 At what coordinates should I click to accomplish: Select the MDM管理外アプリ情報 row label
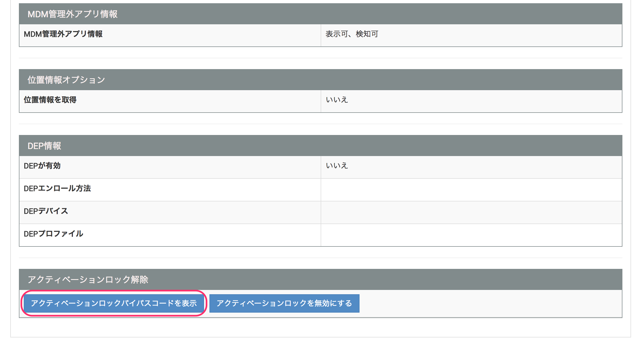coord(63,34)
